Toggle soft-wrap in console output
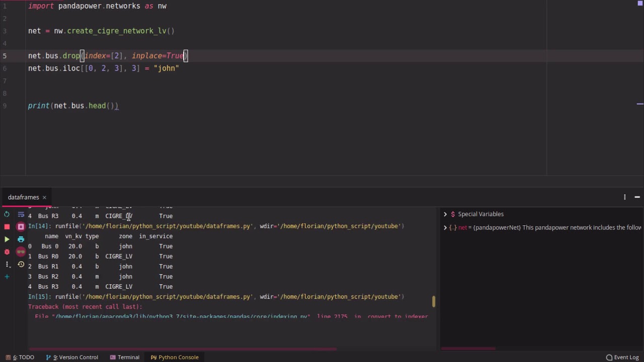This screenshot has width=644, height=362. [x=21, y=214]
